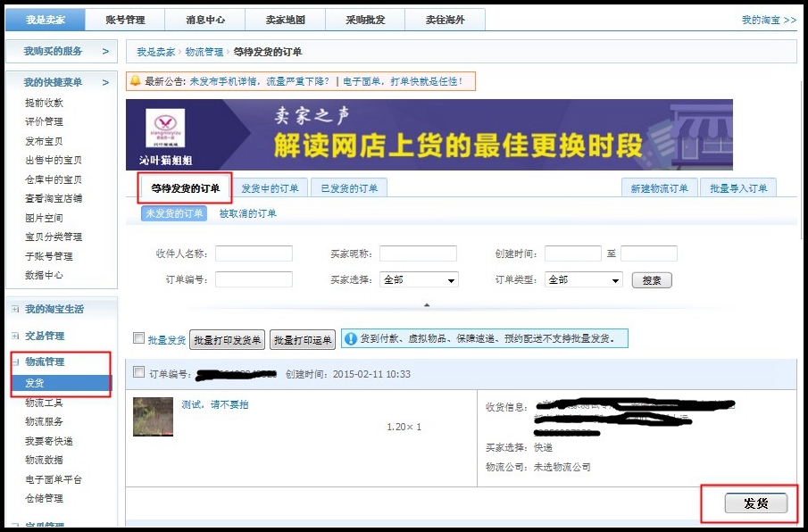The image size is (808, 532).
Task: Collapse 物流管理 tree icon
Action: click(x=15, y=362)
